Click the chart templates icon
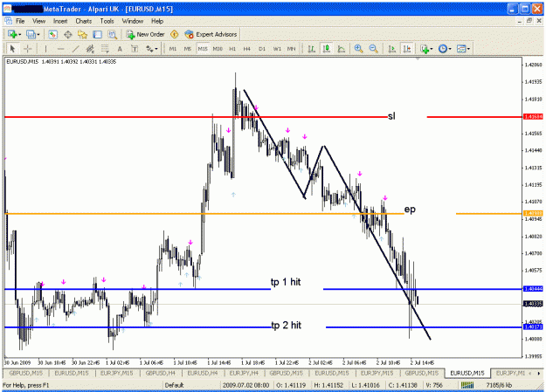 tap(461, 49)
